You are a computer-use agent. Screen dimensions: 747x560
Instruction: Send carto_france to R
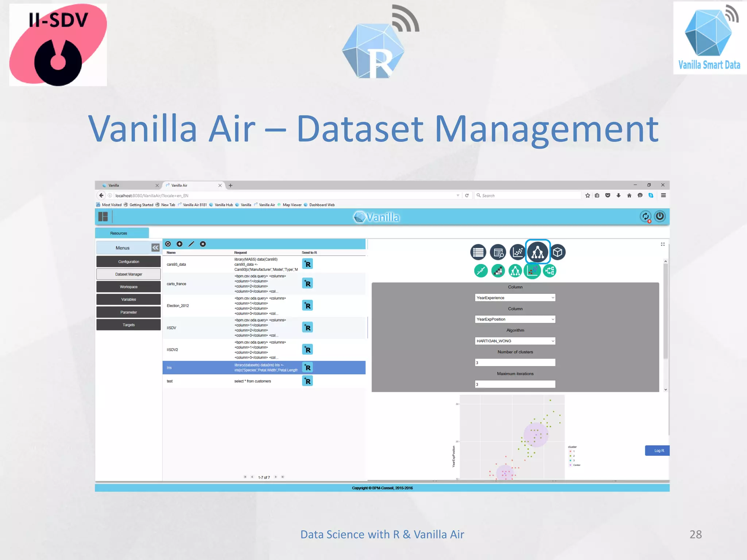point(307,283)
